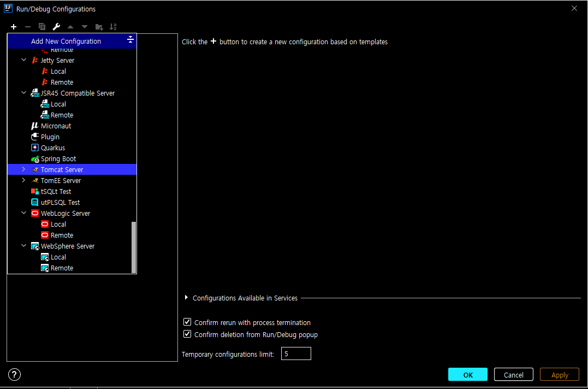Click the Micronaut icon
The image size is (588, 389).
[35, 126]
